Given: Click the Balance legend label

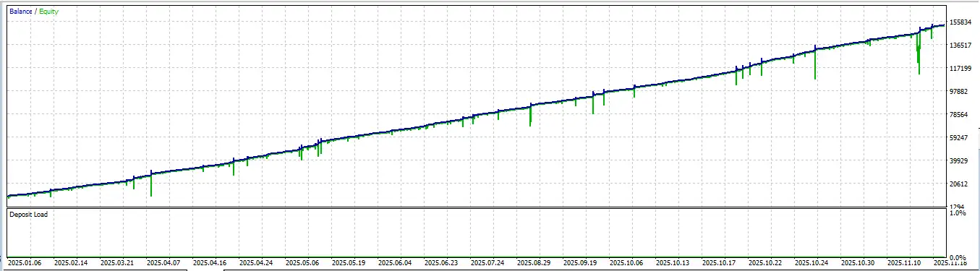Looking at the screenshot, I should tap(21, 12).
